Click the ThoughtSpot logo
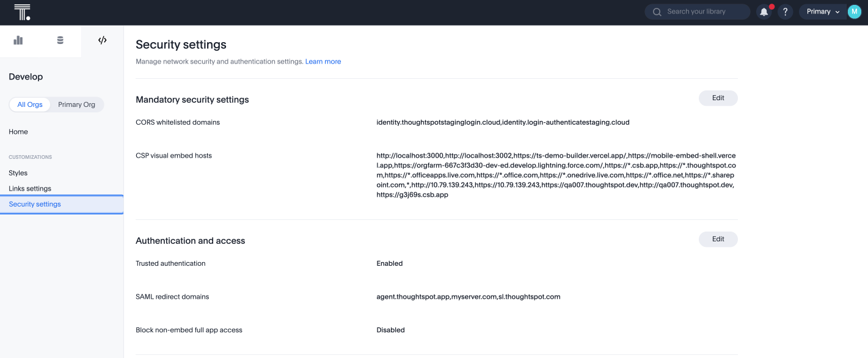Image resolution: width=868 pixels, height=358 pixels. click(23, 11)
